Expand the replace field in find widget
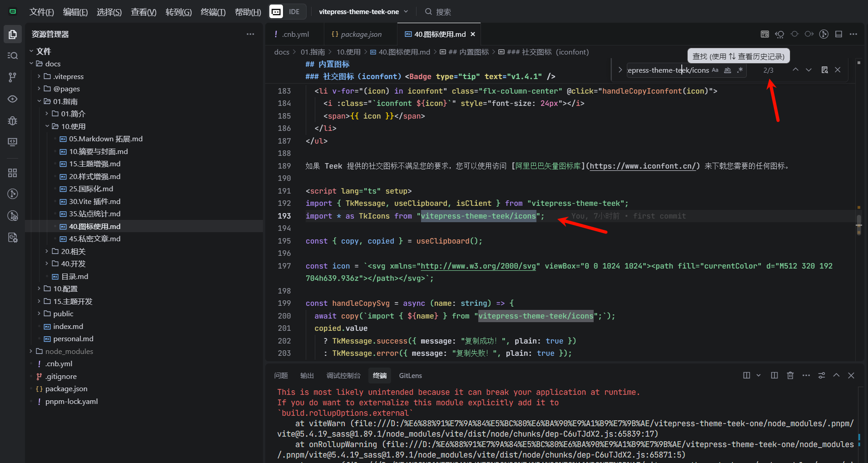This screenshot has height=463, width=868. tap(620, 70)
